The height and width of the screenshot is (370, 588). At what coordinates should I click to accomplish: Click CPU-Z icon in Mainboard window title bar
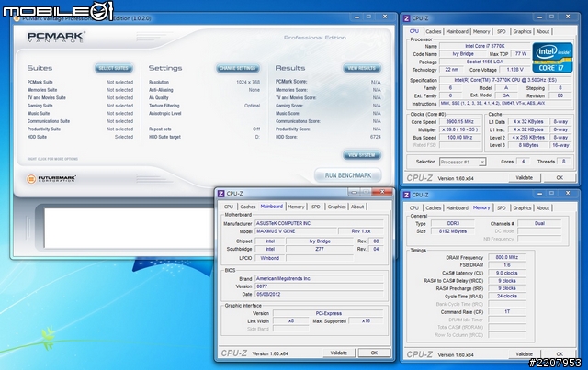[220, 194]
